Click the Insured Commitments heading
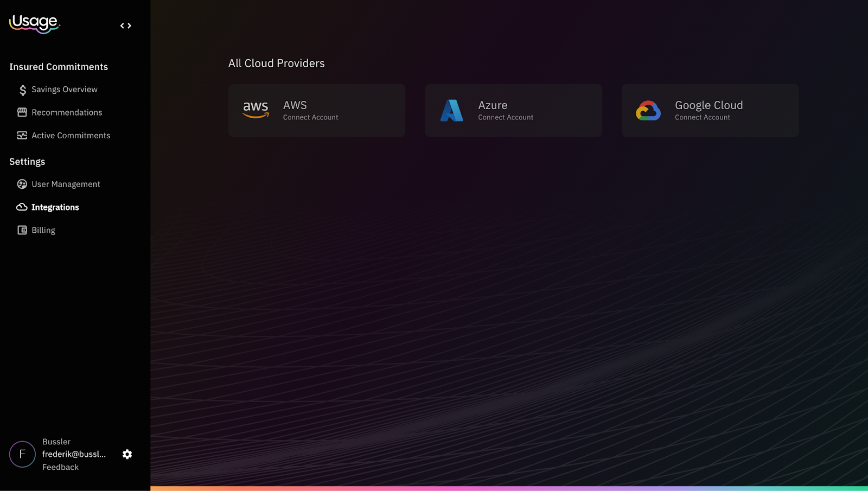The image size is (868, 491). click(59, 67)
